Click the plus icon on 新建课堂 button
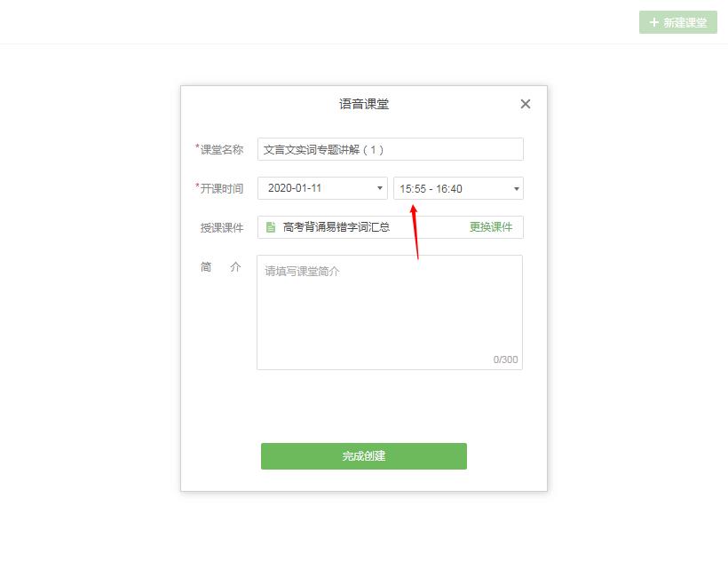The image size is (728, 577). tap(653, 22)
